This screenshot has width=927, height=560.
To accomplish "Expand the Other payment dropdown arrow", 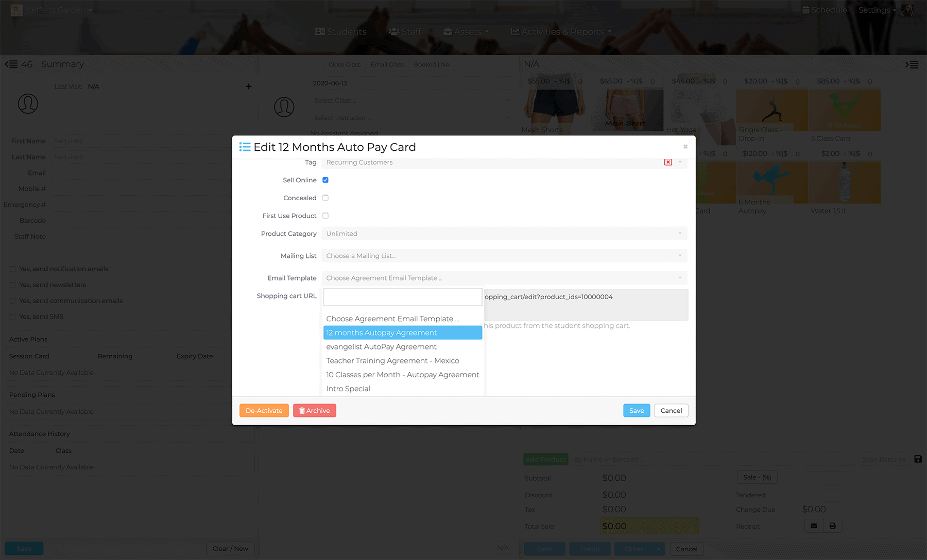I will tap(659, 549).
